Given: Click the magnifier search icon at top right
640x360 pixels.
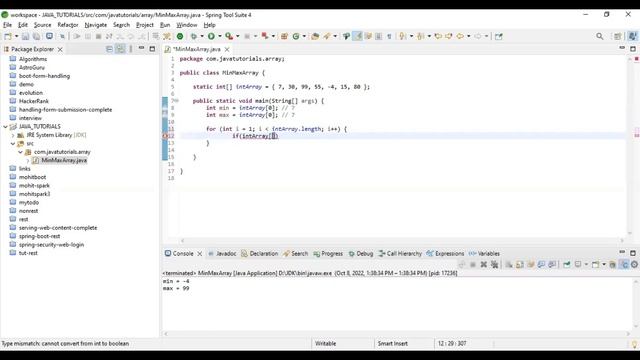Looking at the screenshot, I should [x=600, y=36].
